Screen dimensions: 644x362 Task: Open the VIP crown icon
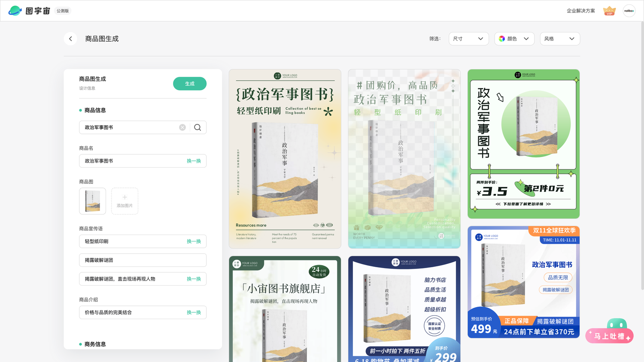[x=609, y=11]
